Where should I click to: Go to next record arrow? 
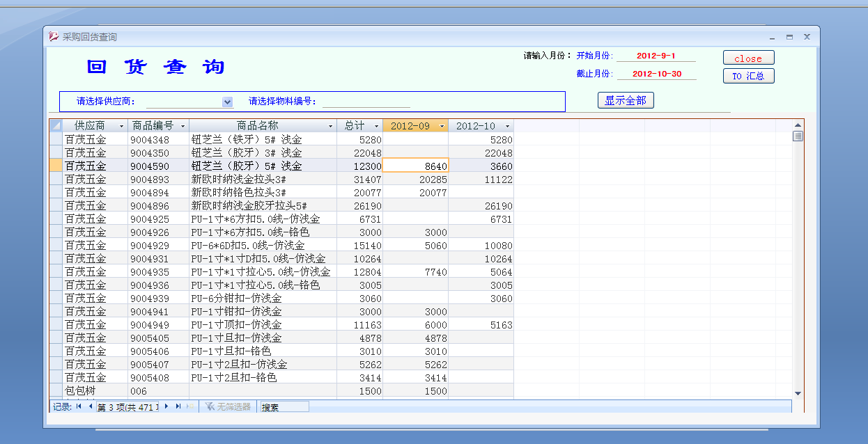point(166,406)
